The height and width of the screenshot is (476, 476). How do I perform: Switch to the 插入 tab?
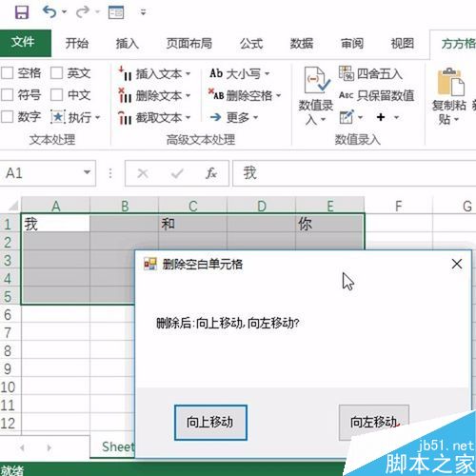pos(128,44)
